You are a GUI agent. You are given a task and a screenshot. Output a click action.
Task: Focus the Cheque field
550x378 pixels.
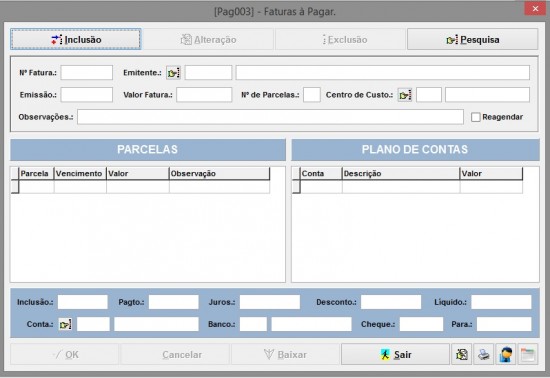422,324
